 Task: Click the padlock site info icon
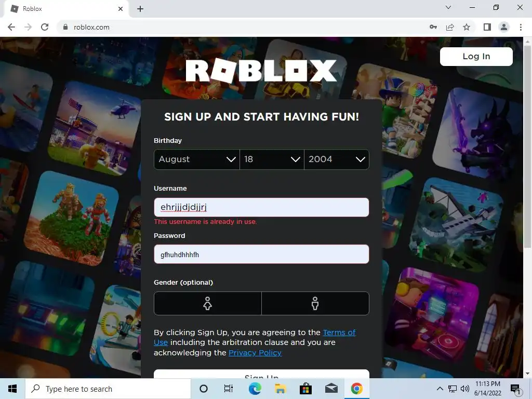[x=65, y=27]
